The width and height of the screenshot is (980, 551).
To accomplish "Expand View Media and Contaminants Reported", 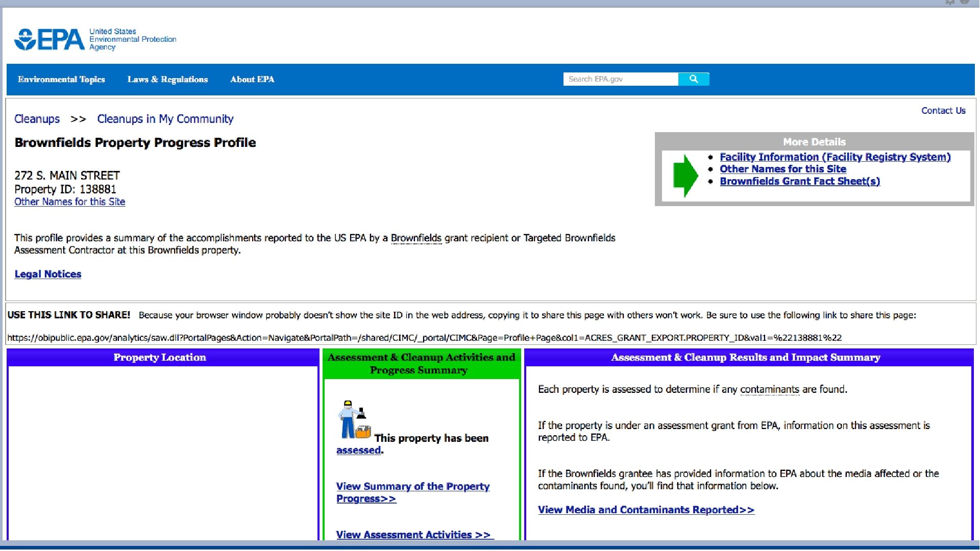I will click(646, 510).
